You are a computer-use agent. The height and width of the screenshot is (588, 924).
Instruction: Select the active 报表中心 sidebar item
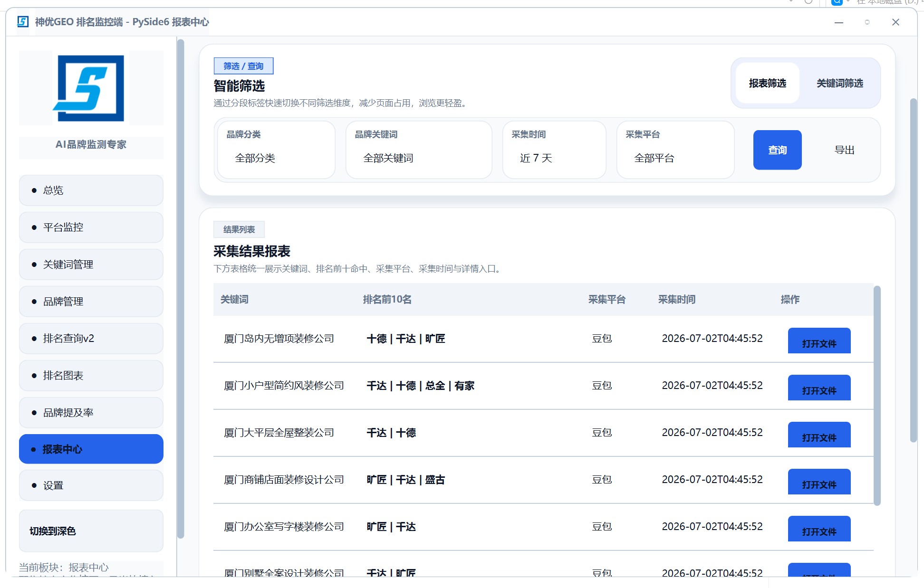click(91, 449)
